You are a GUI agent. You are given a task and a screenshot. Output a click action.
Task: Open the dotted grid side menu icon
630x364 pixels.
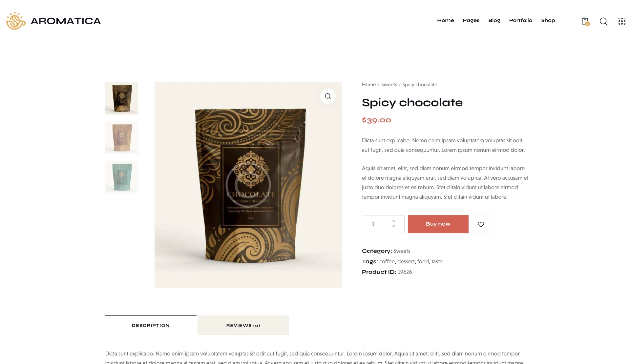(622, 21)
